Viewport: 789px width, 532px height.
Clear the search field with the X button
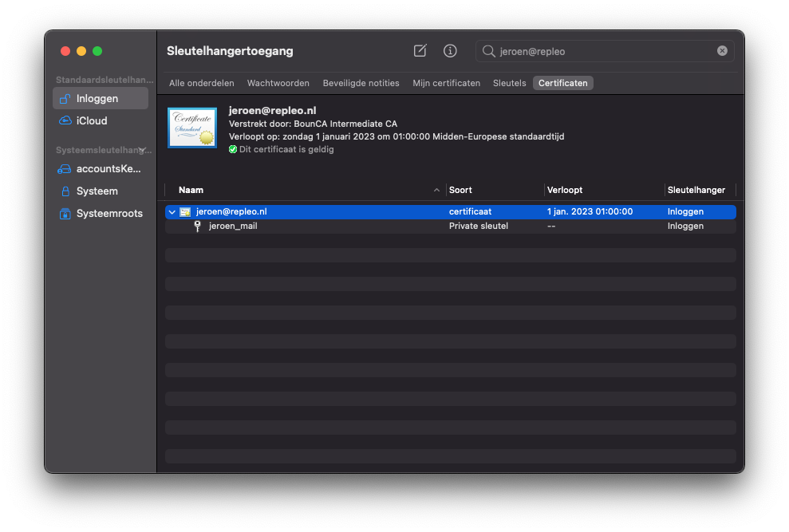pos(722,50)
